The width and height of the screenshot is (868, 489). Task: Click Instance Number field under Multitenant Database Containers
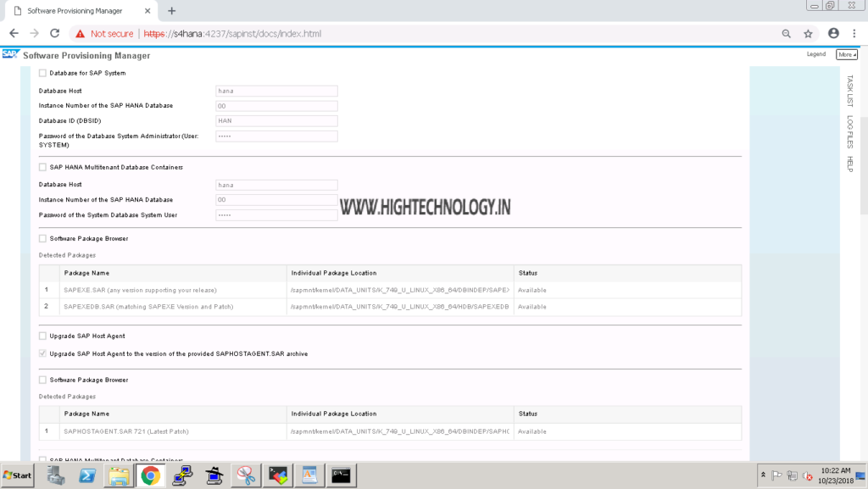click(276, 200)
